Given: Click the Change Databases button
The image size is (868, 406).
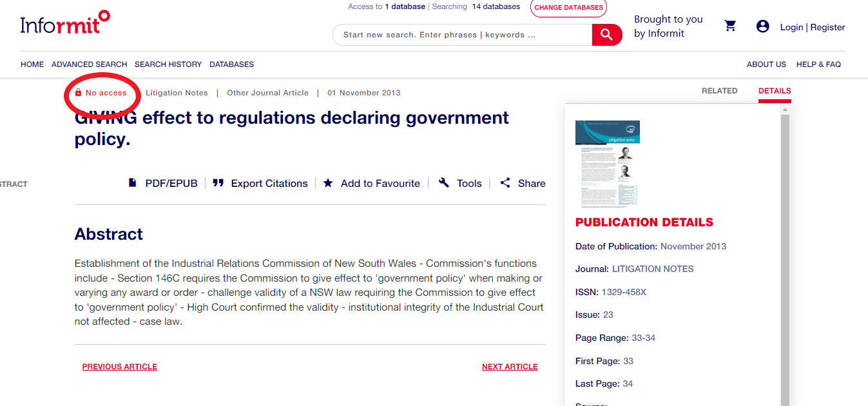Looking at the screenshot, I should 568,8.
